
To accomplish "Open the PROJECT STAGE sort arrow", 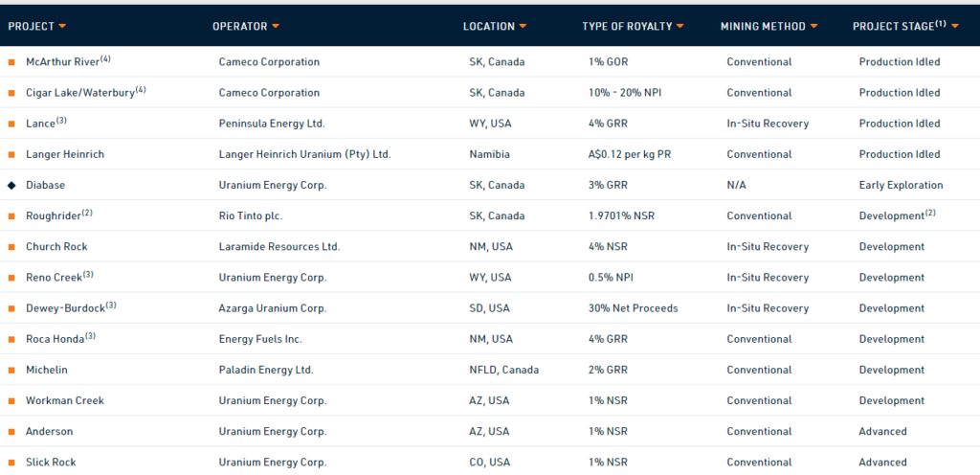I will pyautogui.click(x=955, y=26).
